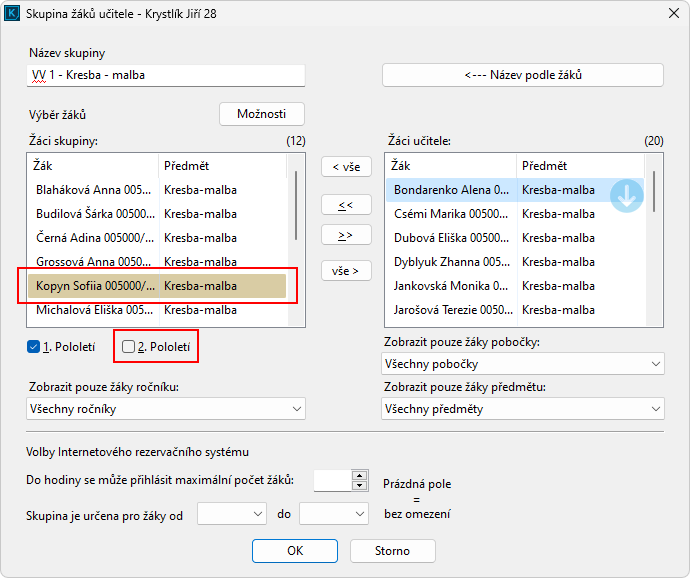Click the '<--- Název podle žáků' button

click(x=523, y=75)
